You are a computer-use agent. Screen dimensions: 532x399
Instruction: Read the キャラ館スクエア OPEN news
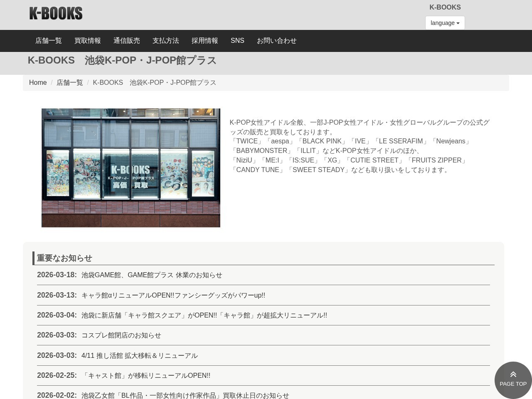pyautogui.click(x=204, y=315)
